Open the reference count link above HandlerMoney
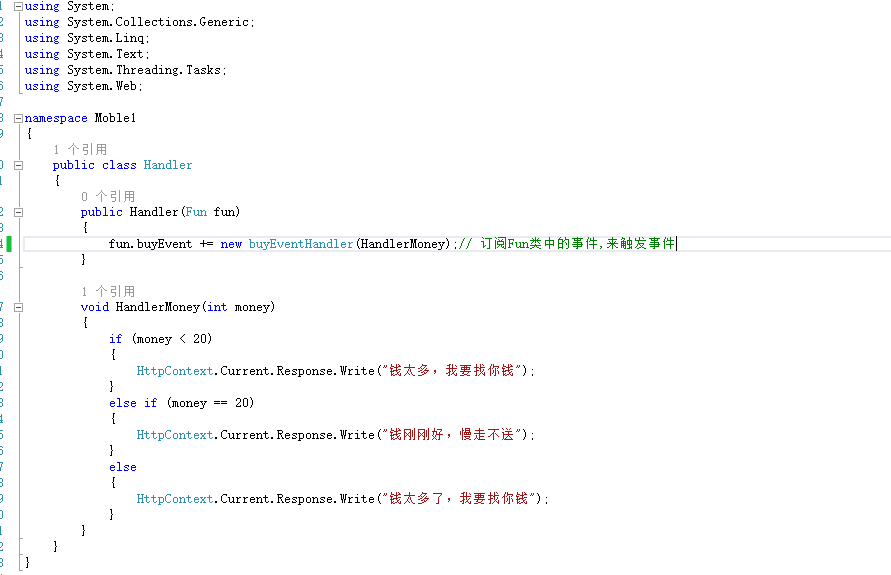 tap(108, 291)
